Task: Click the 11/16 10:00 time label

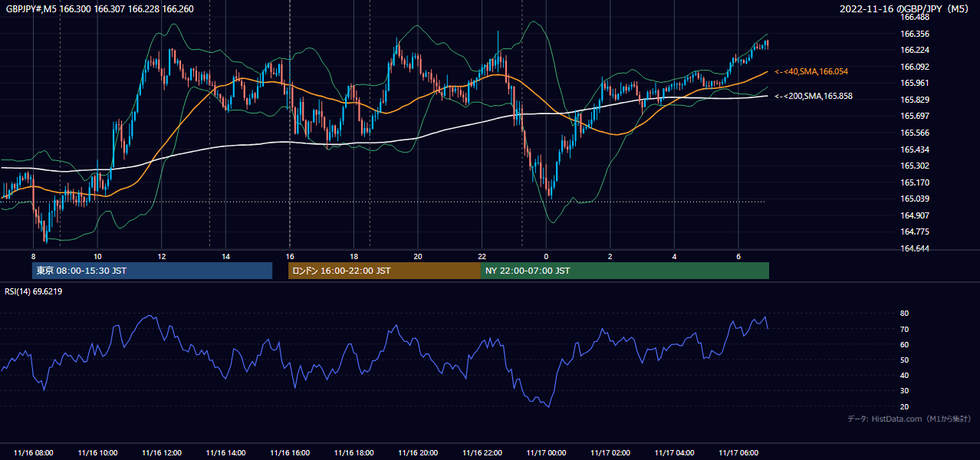Action: 97,453
